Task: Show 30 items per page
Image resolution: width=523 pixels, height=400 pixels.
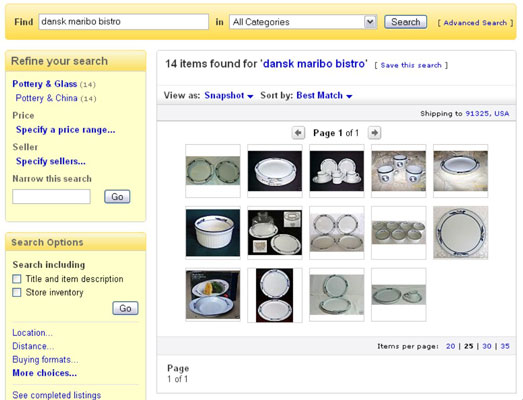Action: point(487,346)
